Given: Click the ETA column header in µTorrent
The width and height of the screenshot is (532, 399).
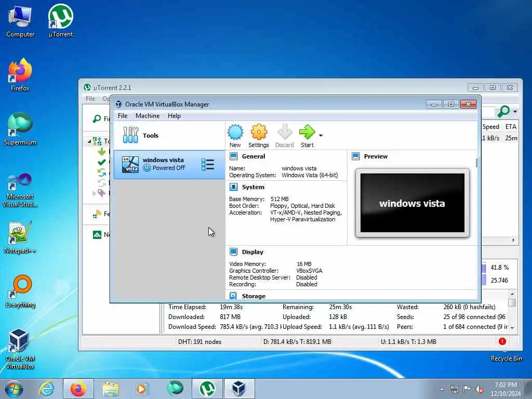Looking at the screenshot, I should pos(511,127).
